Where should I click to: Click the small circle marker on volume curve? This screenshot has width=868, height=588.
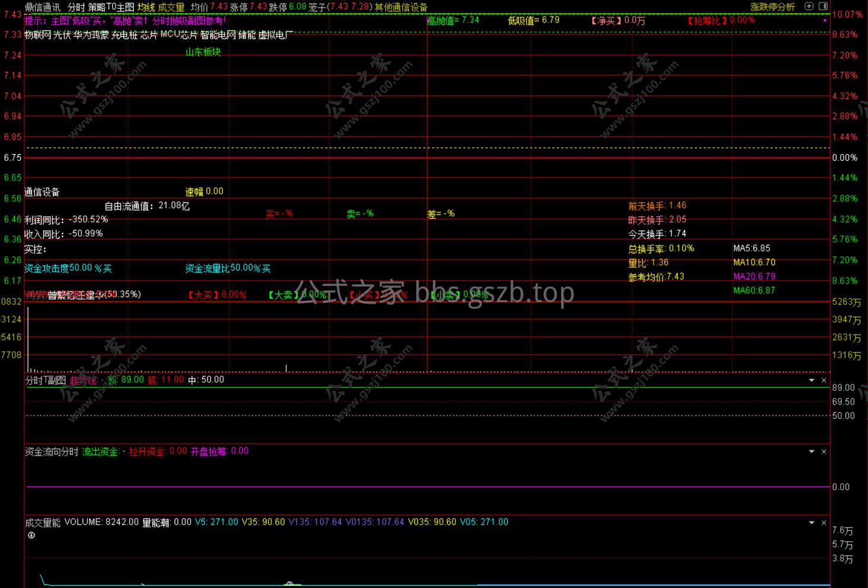point(290,584)
